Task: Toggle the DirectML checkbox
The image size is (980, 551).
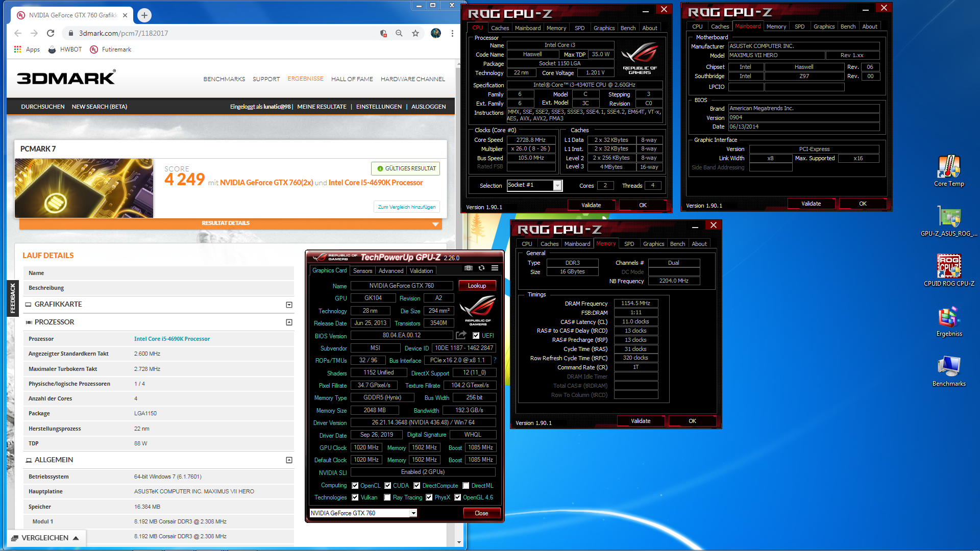Action: pyautogui.click(x=466, y=486)
